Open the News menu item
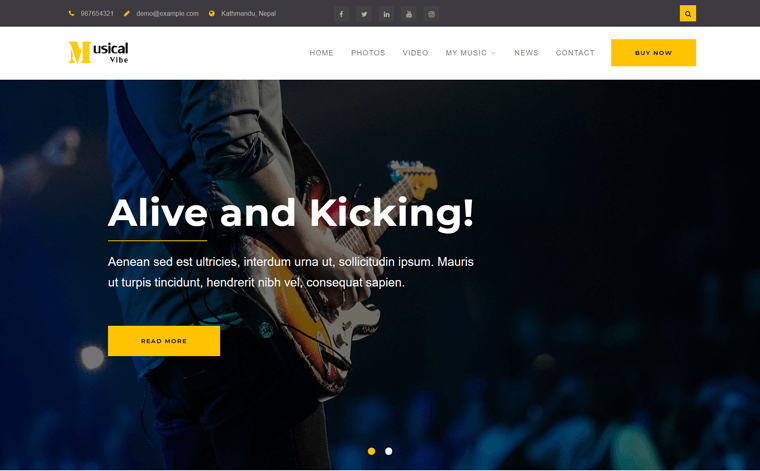 click(526, 53)
